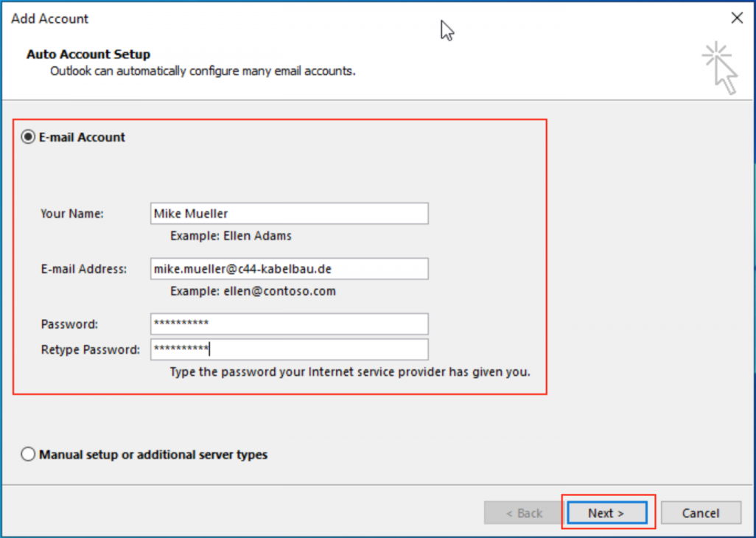Image resolution: width=756 pixels, height=538 pixels.
Task: Close the Add Account dialog
Action: [736, 18]
